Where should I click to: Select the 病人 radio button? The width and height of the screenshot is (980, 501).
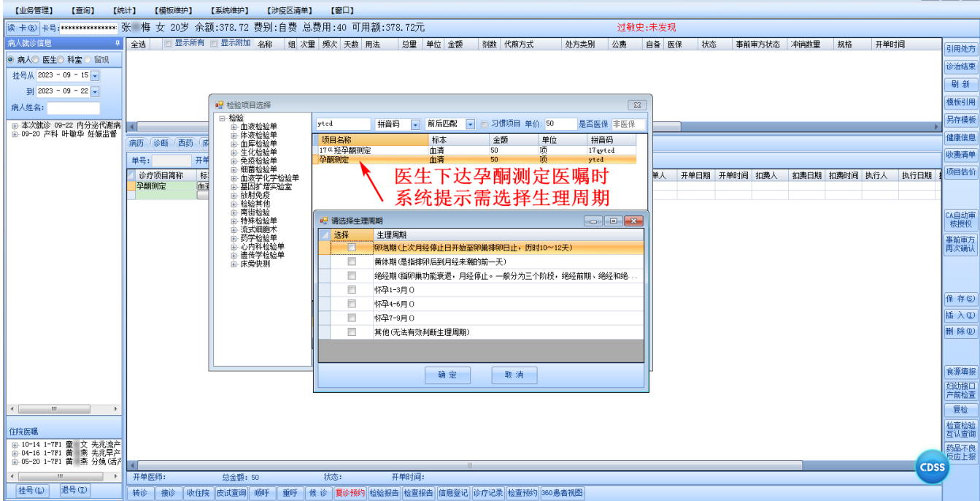click(11, 60)
